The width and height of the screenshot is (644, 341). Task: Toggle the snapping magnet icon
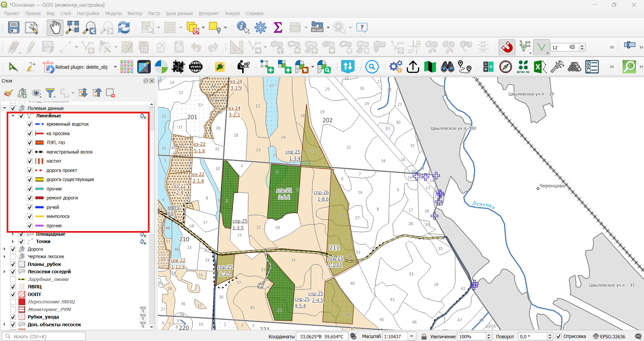(507, 47)
